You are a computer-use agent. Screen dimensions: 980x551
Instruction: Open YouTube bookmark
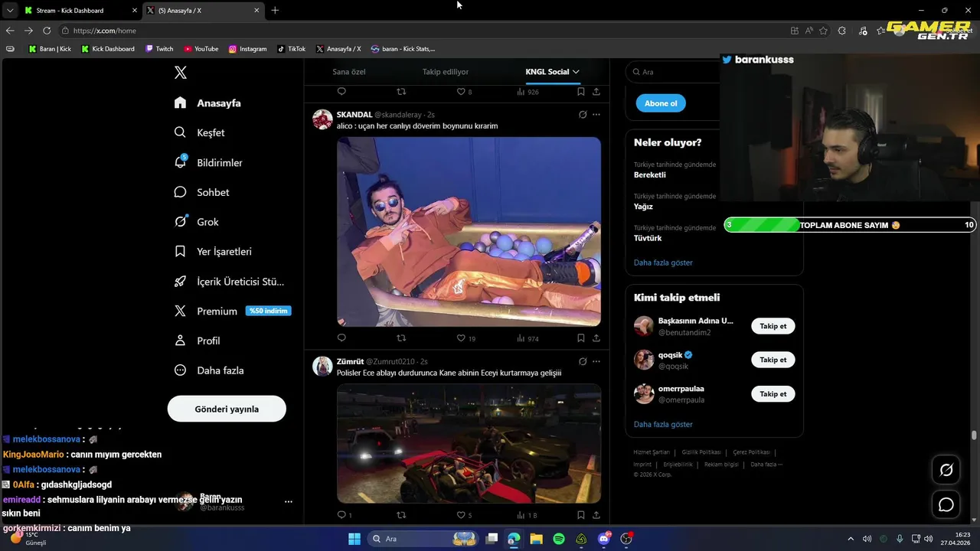tap(201, 49)
